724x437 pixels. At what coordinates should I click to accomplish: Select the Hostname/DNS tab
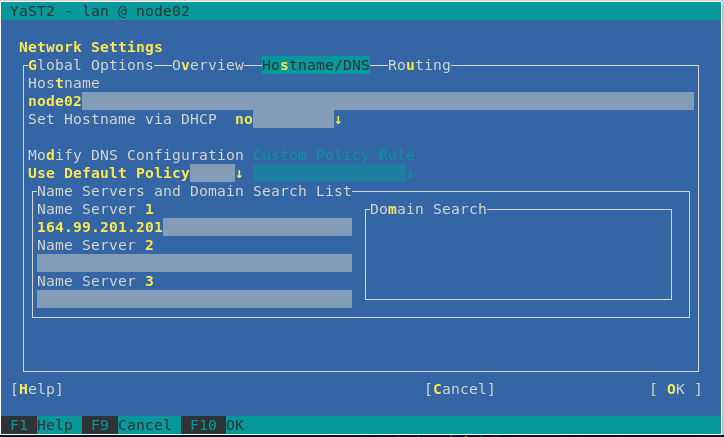click(x=316, y=65)
